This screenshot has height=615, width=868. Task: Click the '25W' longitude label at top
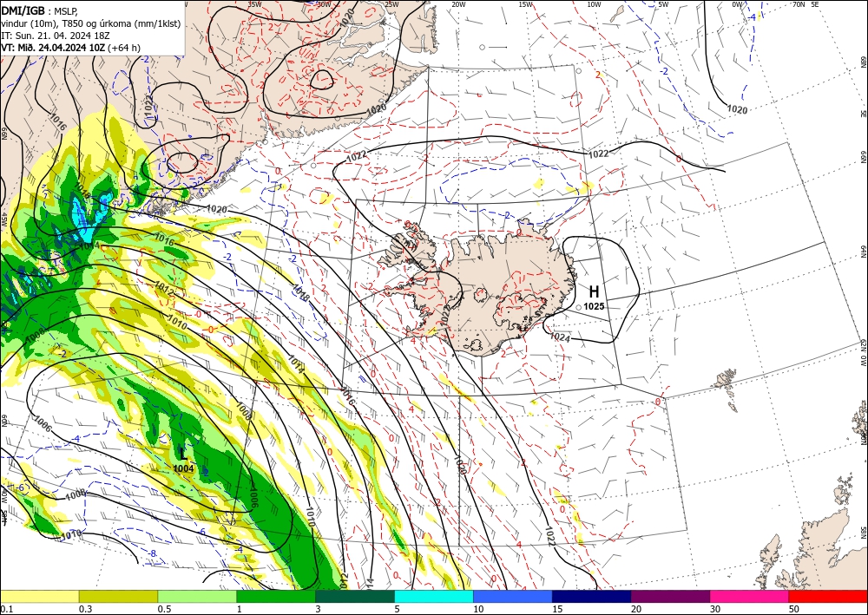pos(391,4)
